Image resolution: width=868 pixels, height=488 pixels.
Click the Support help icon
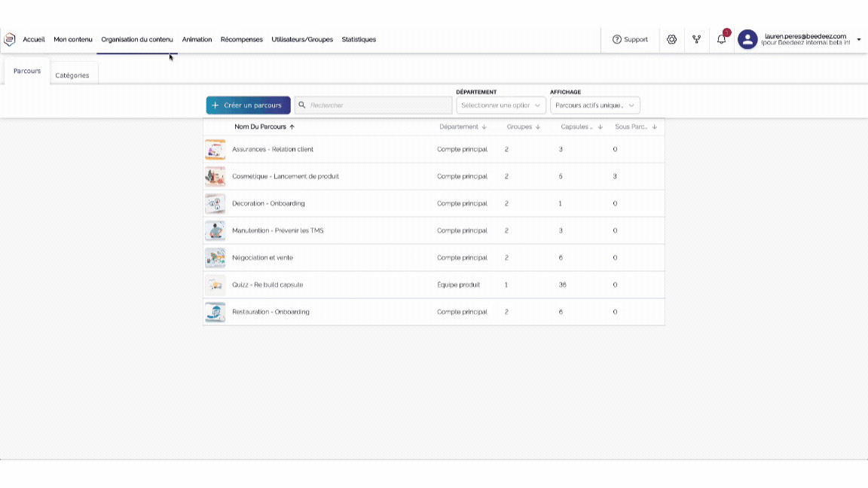[x=617, y=39]
